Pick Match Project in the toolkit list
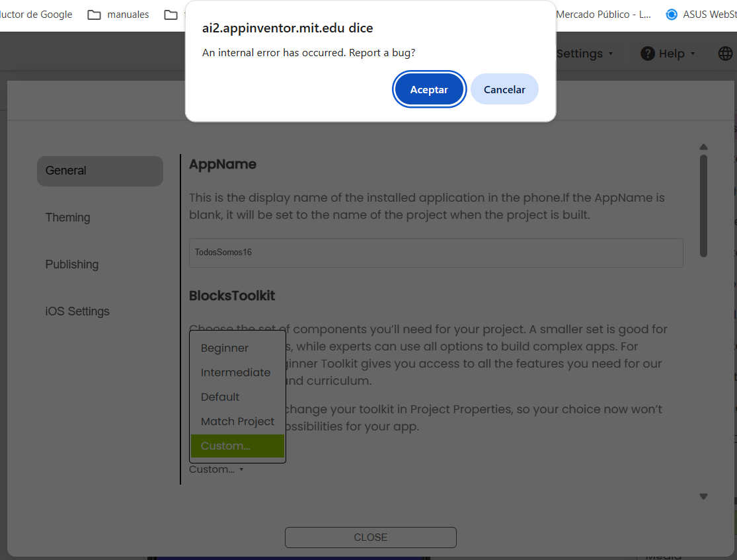 click(x=237, y=422)
